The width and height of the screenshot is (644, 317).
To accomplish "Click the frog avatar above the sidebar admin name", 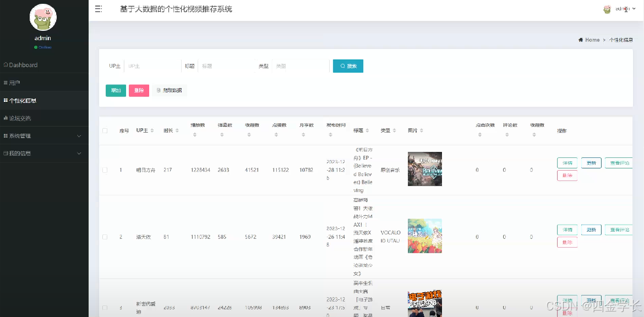I will pyautogui.click(x=43, y=17).
